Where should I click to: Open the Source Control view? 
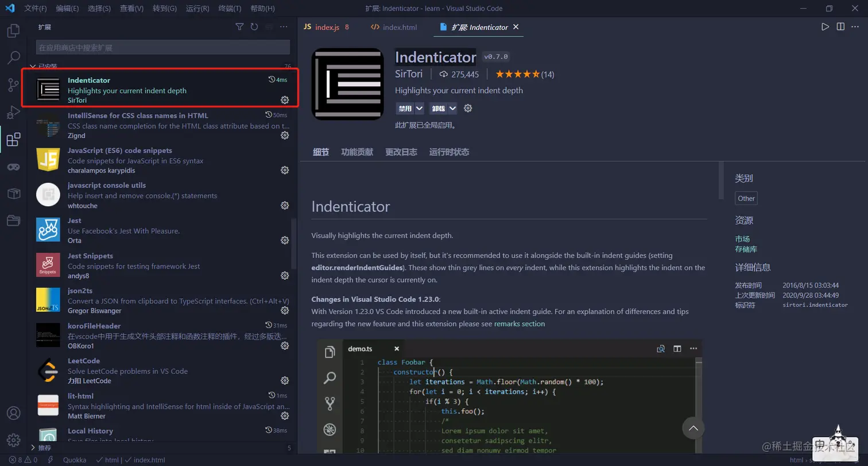[13, 85]
